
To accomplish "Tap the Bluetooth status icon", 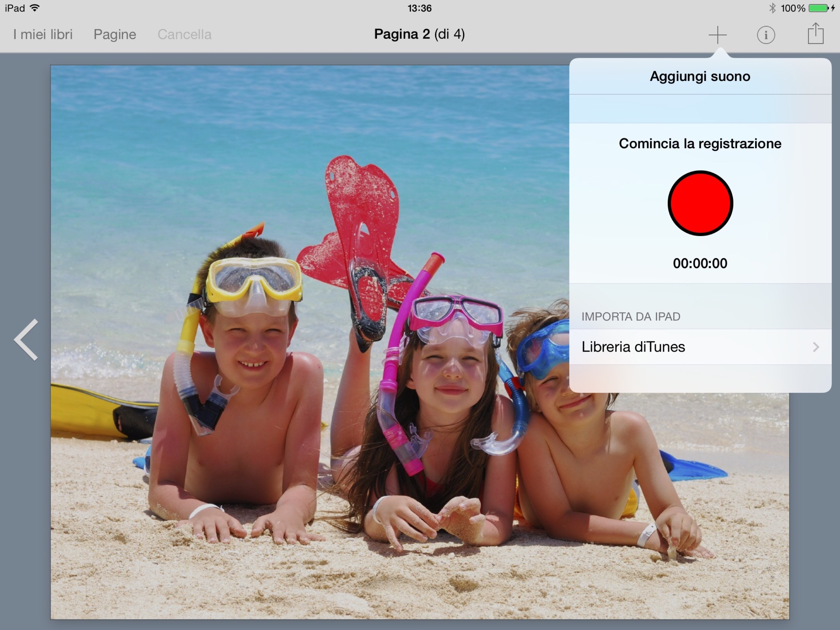I will 772,8.
